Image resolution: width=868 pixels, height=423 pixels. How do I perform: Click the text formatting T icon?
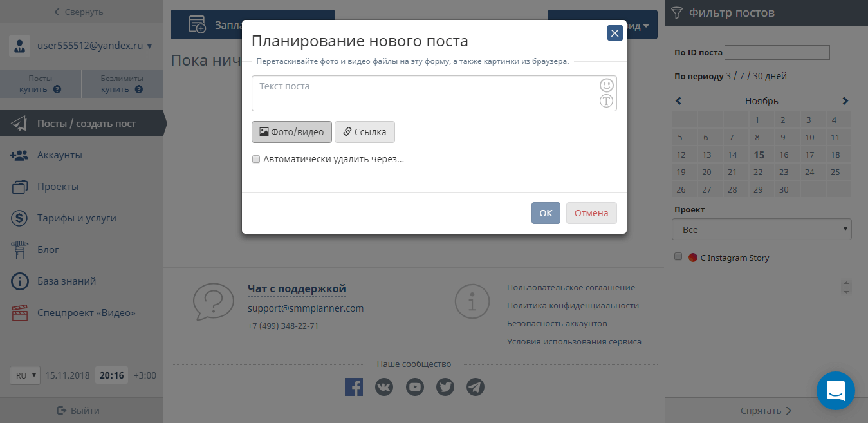606,101
